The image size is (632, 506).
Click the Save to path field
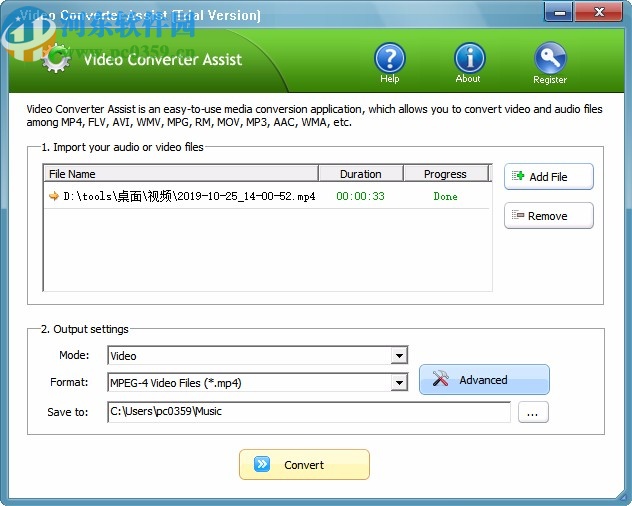point(309,412)
